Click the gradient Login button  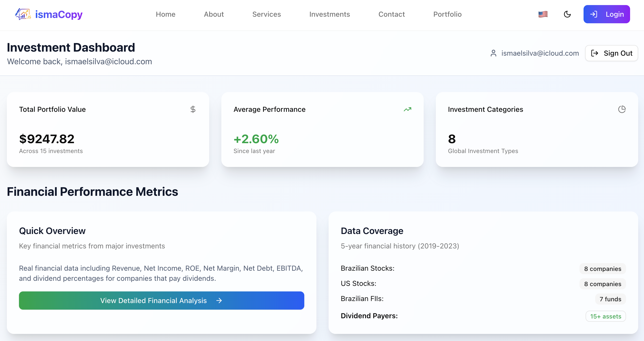[x=607, y=14]
